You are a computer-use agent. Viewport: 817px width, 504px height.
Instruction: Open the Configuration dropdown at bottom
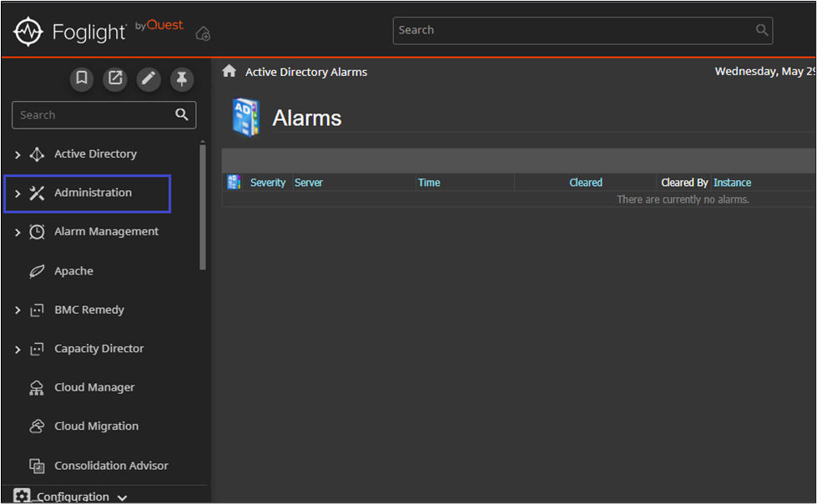click(122, 497)
